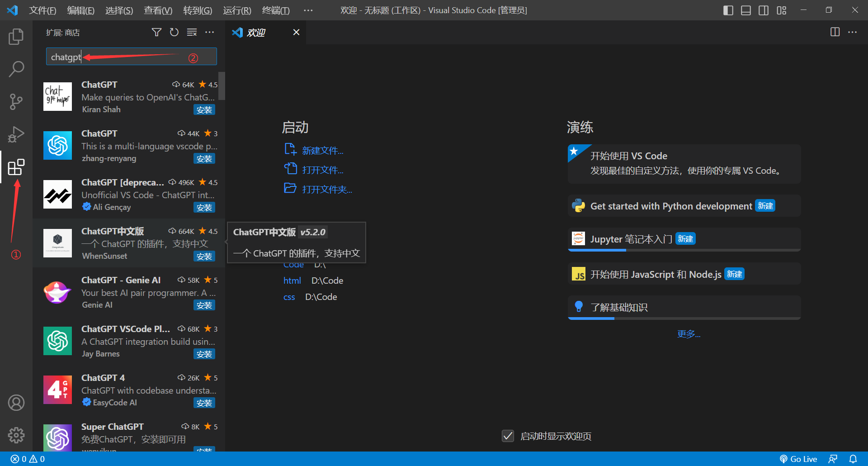Open the Explorer sidebar icon
The width and height of the screenshot is (868, 466).
click(x=16, y=37)
